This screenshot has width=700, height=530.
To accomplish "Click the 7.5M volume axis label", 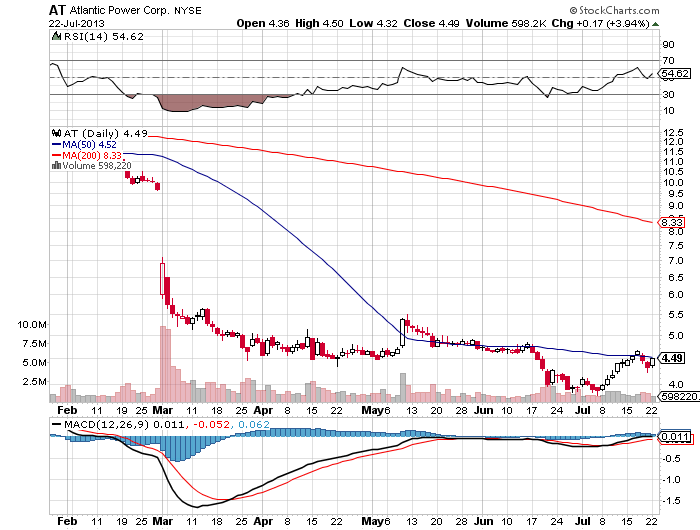I will [x=34, y=344].
